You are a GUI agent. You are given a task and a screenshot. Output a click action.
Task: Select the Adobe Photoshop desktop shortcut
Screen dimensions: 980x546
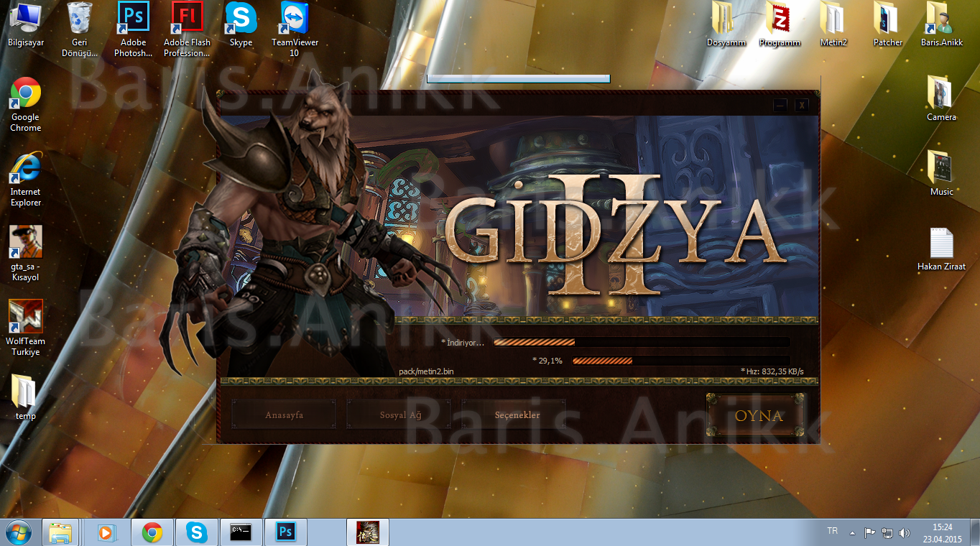pyautogui.click(x=133, y=29)
